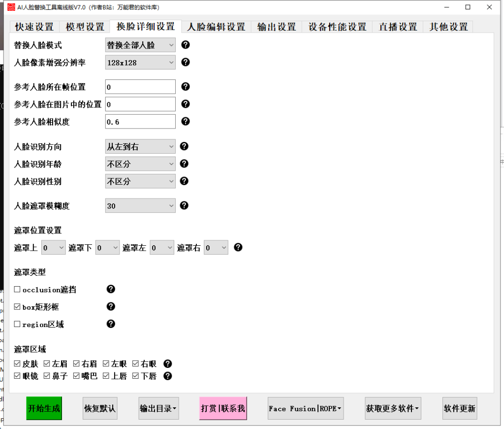Open 输出目录 menu button
Screen dimensions: 504x429
[158, 408]
